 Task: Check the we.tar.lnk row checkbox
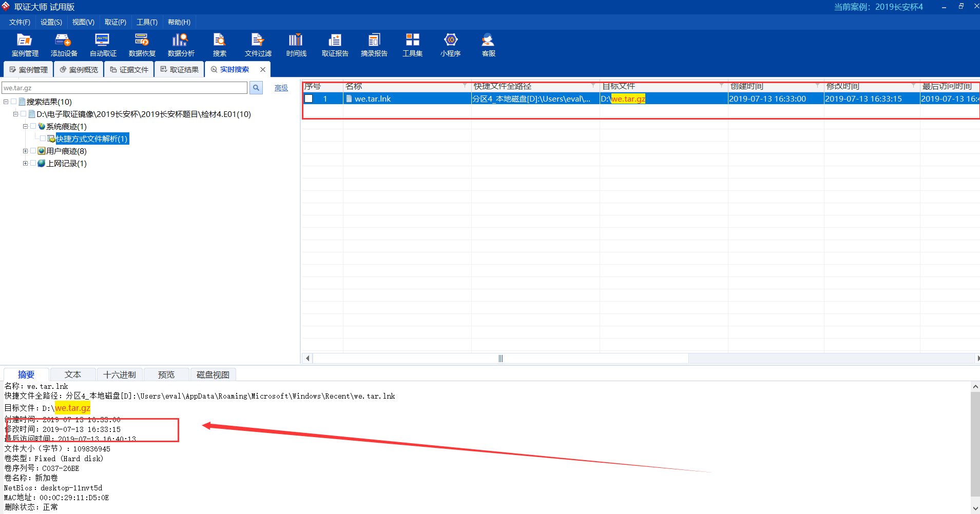[x=309, y=98]
